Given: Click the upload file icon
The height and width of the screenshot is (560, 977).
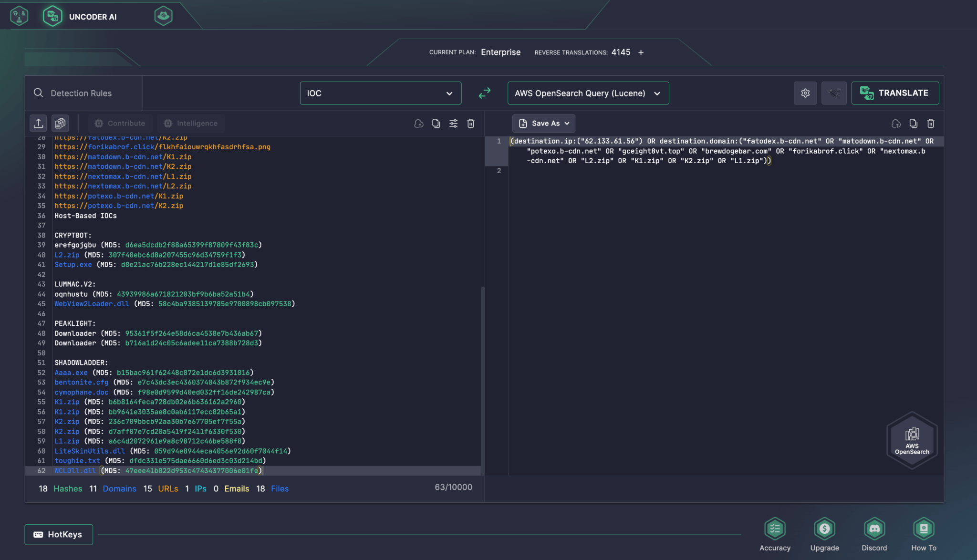Looking at the screenshot, I should [x=39, y=124].
